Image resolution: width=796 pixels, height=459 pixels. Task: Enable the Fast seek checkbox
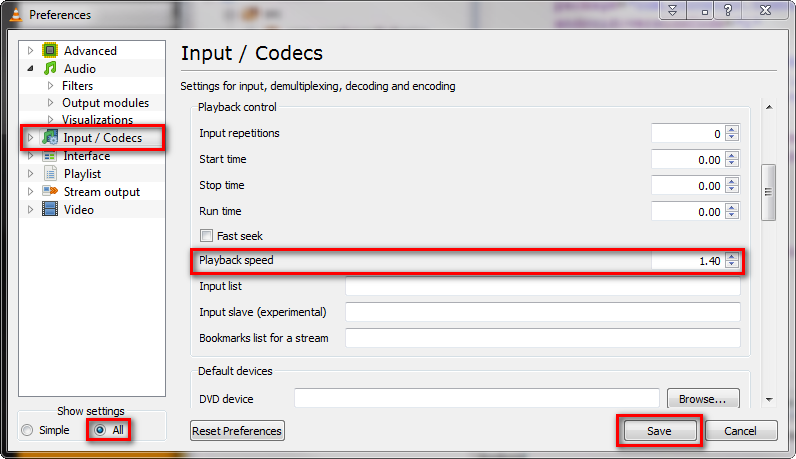pyautogui.click(x=207, y=236)
